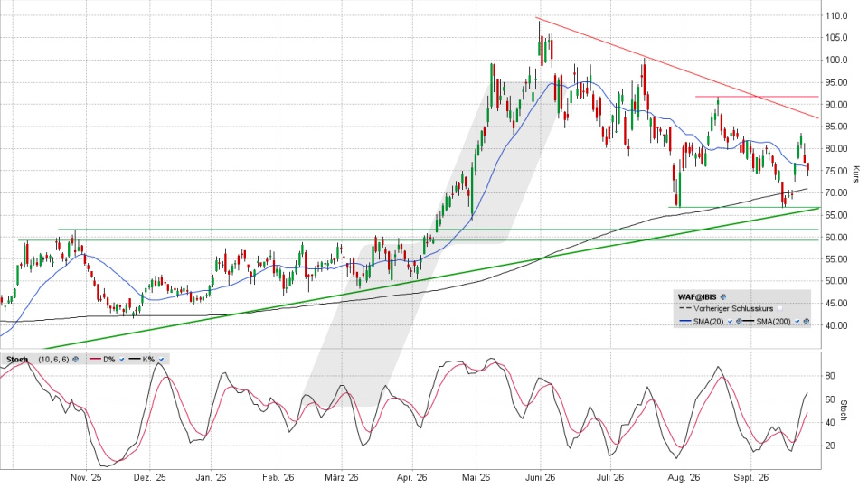Click the Sept. '26 date label
868x488 pixels.
750,477
